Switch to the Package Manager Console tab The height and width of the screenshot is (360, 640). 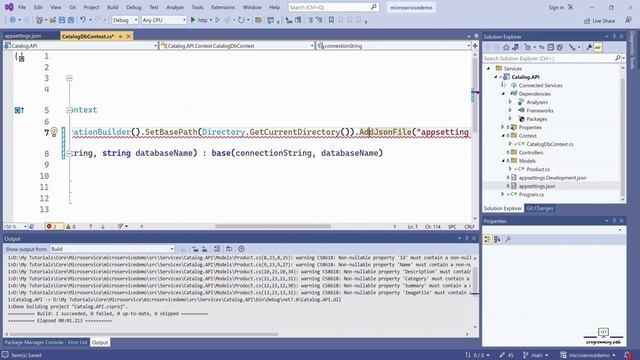coord(34,342)
